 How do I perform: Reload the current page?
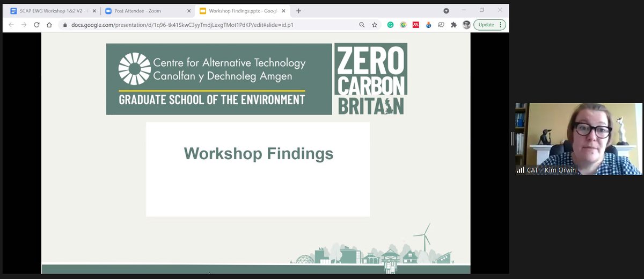[x=36, y=25]
